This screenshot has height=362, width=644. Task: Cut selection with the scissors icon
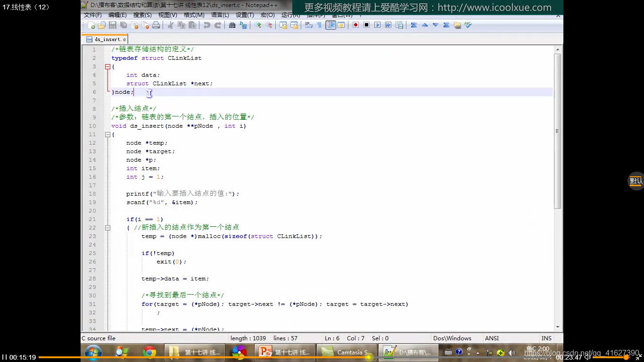pyautogui.click(x=171, y=25)
